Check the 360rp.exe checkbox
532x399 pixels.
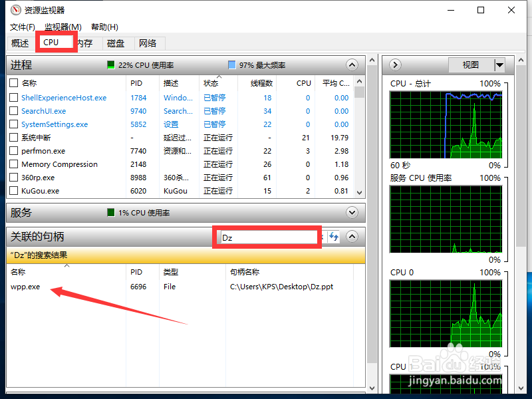[x=13, y=178]
